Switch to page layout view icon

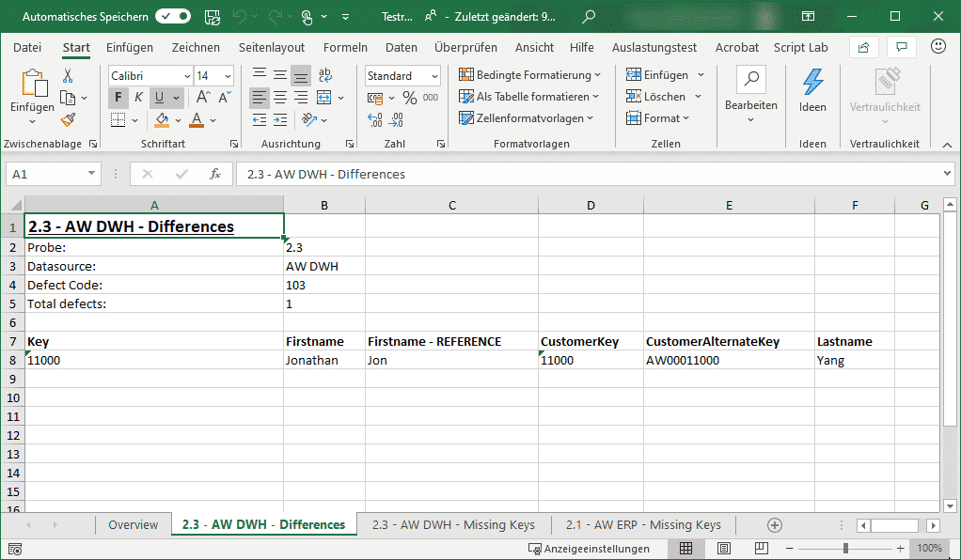pyautogui.click(x=724, y=549)
